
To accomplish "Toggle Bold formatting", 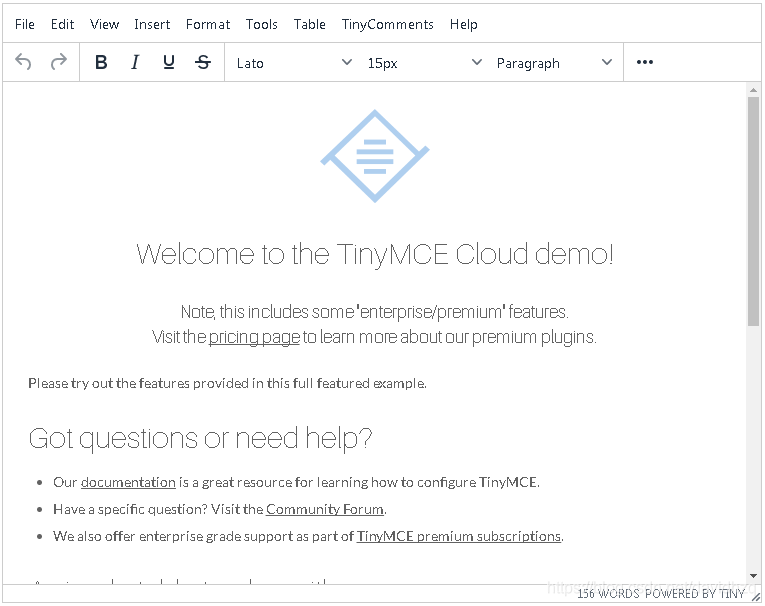I will pos(101,62).
